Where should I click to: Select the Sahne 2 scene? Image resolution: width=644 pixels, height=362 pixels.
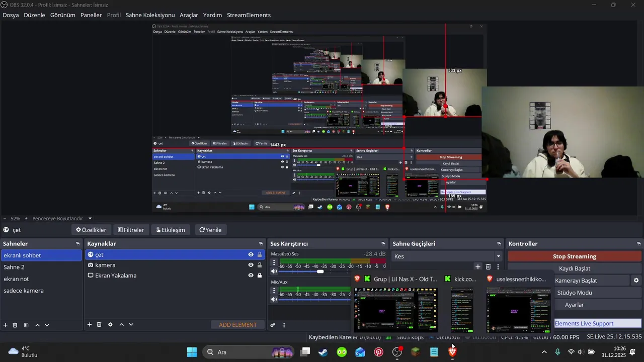tap(41, 267)
